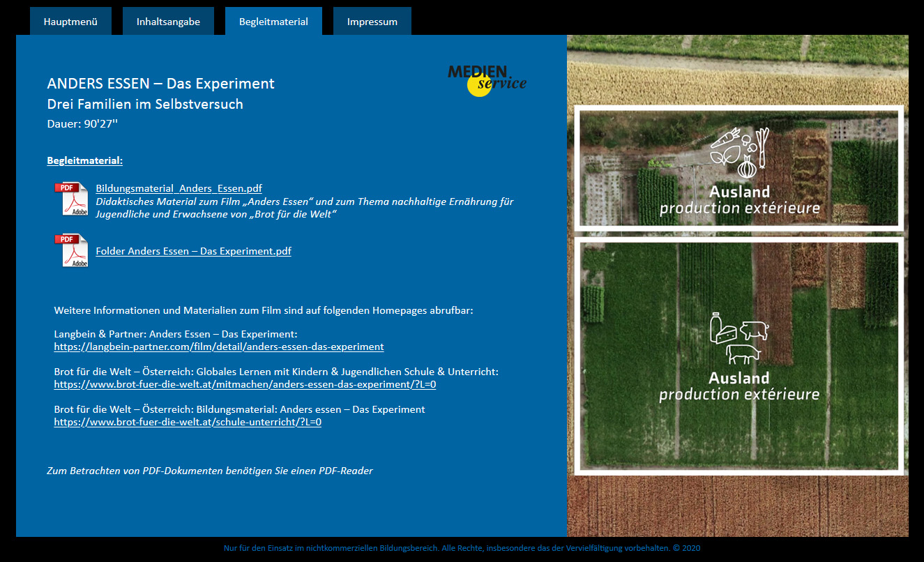Open the Bildungsmaterial_Anders_Essen.pdf link
The image size is (924, 562).
point(179,188)
